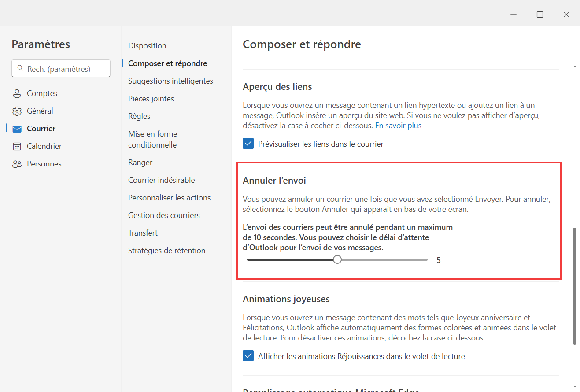580x392 pixels.
Task: Maximize the settings window
Action: pyautogui.click(x=540, y=15)
